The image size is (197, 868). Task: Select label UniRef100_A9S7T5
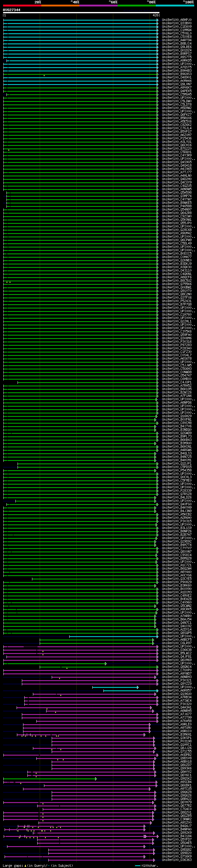pos(177,57)
